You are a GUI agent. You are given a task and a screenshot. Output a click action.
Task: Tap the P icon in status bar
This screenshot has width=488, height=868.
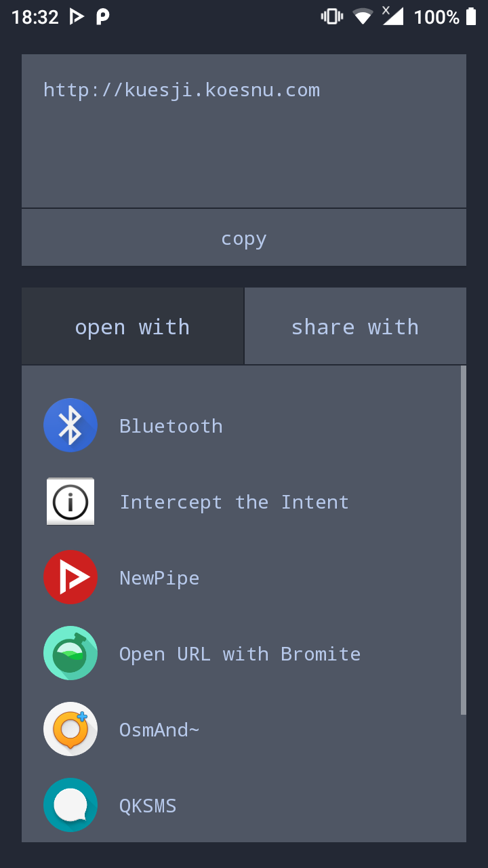pos(102,17)
